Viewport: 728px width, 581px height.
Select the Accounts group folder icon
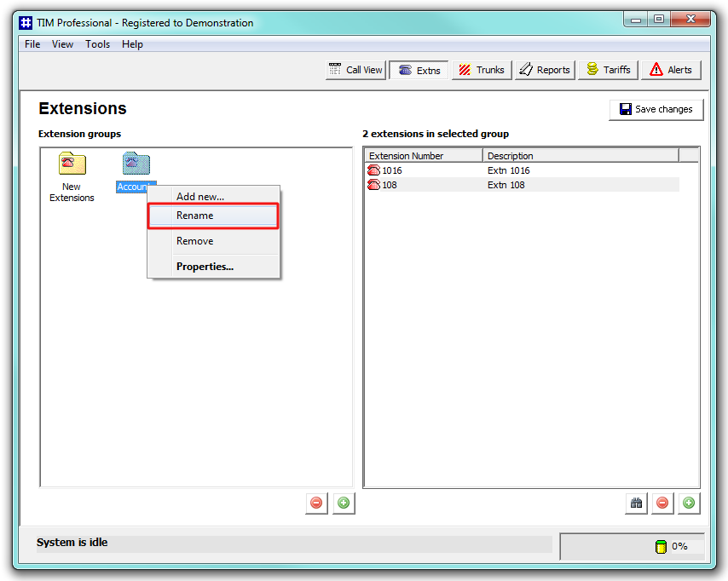coord(136,164)
